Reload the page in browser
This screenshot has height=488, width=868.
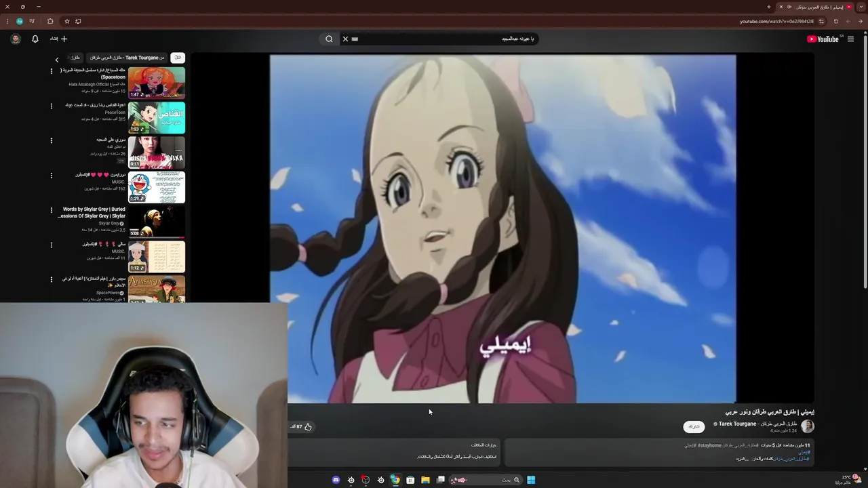coord(835,21)
